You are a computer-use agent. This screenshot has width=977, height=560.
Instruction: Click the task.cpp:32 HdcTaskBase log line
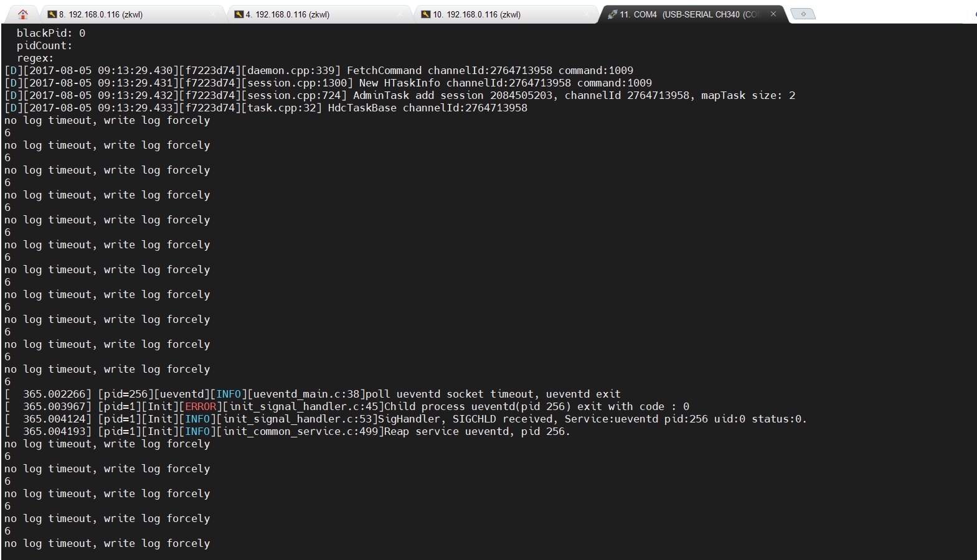tap(266, 108)
